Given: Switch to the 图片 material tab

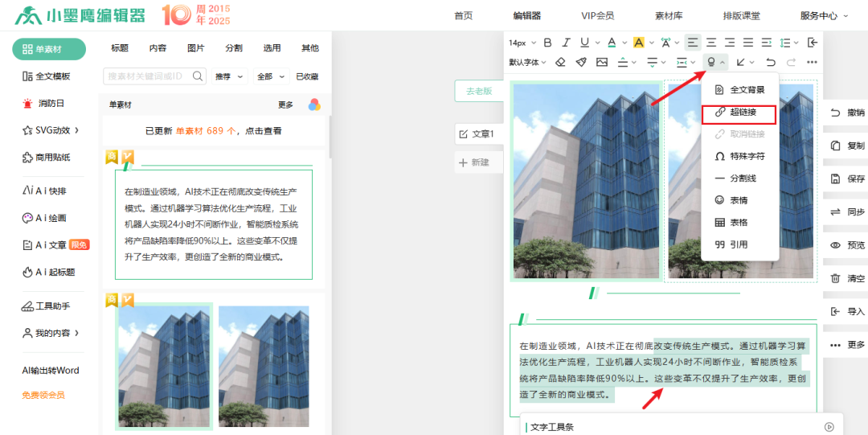Looking at the screenshot, I should (x=196, y=48).
